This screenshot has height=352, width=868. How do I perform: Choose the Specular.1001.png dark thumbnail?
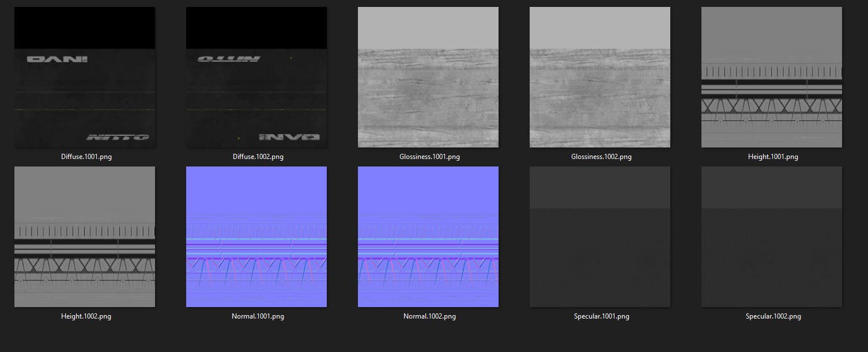click(600, 237)
